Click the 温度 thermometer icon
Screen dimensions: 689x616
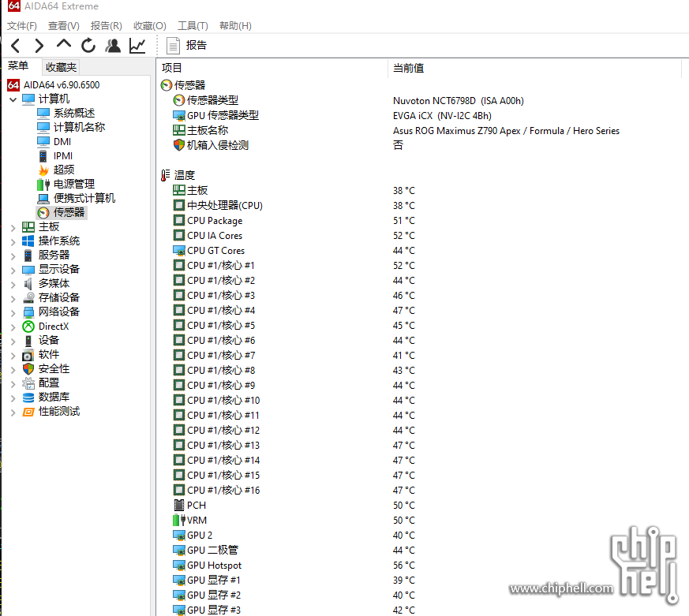click(x=166, y=175)
